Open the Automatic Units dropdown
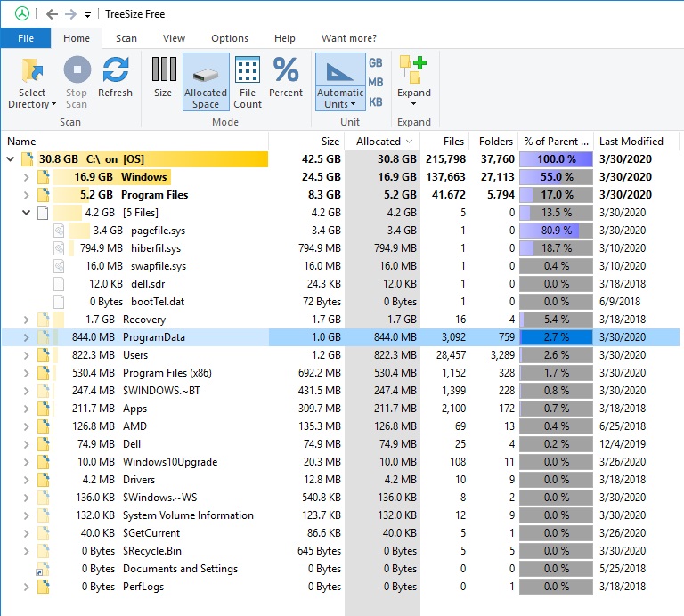Viewport: 684px width, 616px height. [x=340, y=99]
